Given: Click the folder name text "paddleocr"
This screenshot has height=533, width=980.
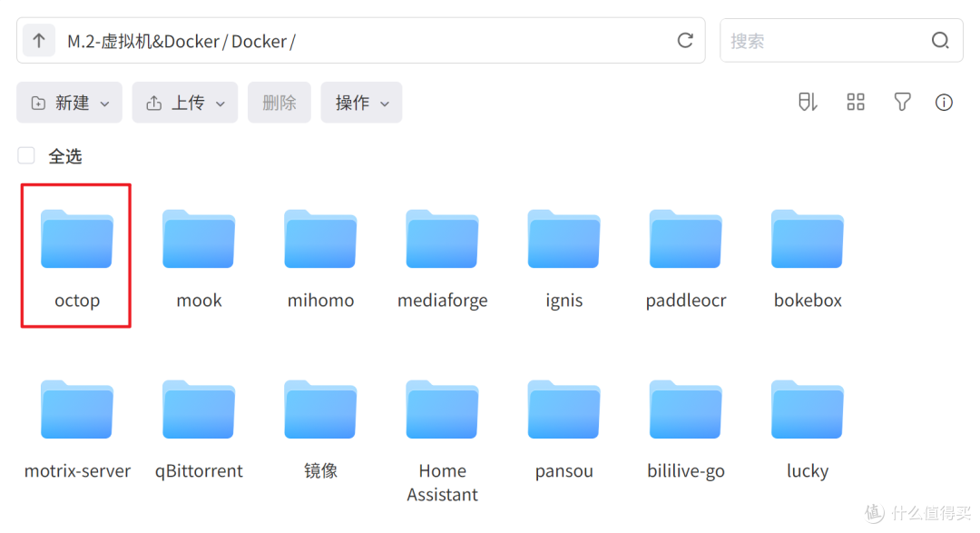Looking at the screenshot, I should coord(686,301).
